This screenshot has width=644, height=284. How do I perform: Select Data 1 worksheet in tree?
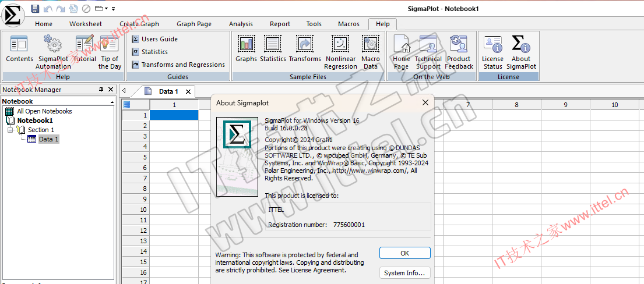[49, 139]
